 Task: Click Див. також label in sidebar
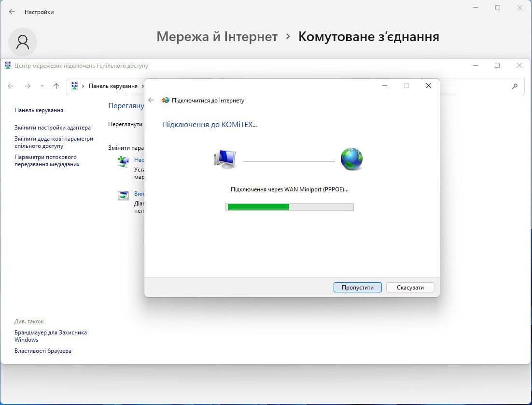(29, 321)
